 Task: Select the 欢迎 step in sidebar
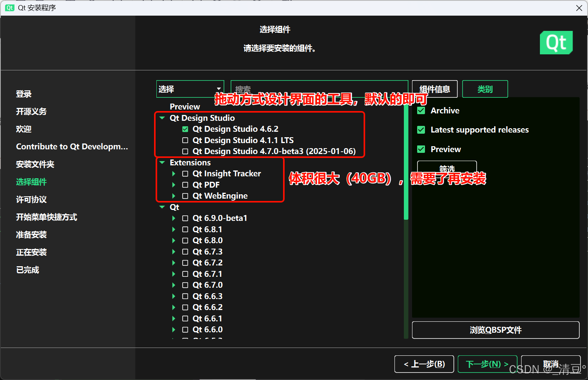(24, 129)
